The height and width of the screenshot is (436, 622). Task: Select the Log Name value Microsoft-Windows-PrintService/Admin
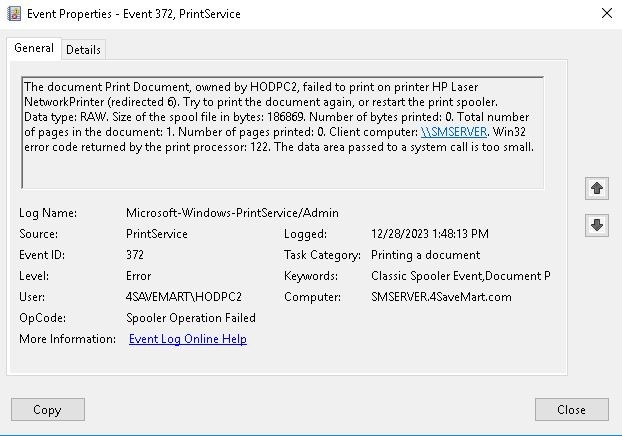[232, 213]
